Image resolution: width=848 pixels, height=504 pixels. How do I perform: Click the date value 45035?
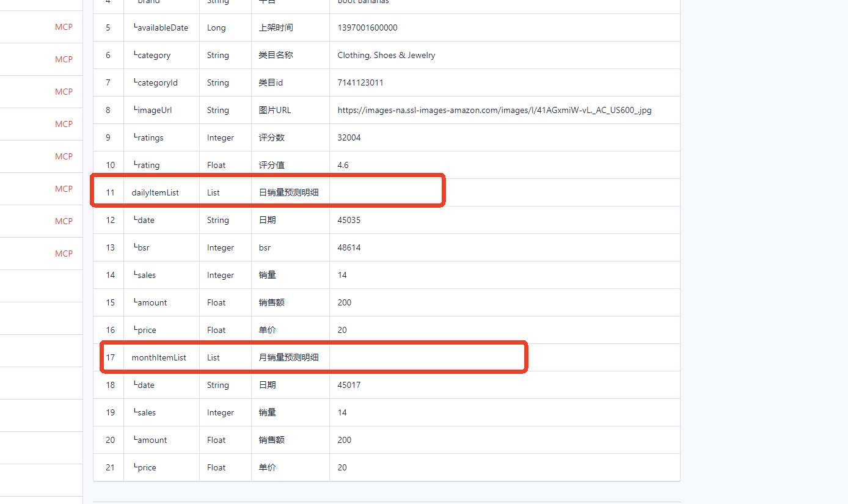(349, 220)
